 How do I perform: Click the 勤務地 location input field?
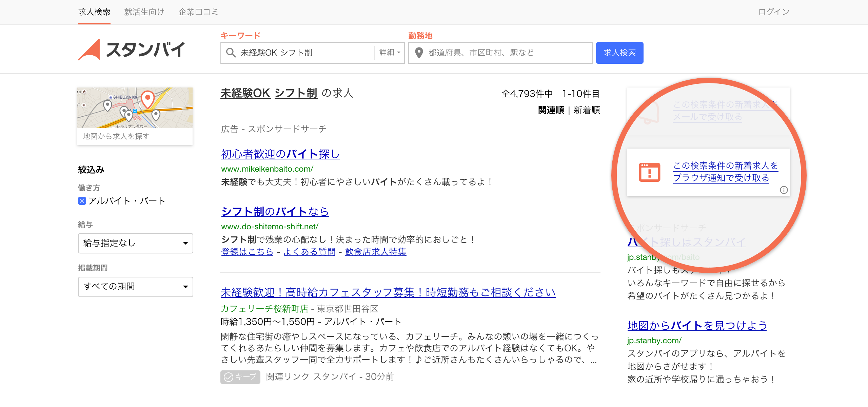click(x=505, y=53)
